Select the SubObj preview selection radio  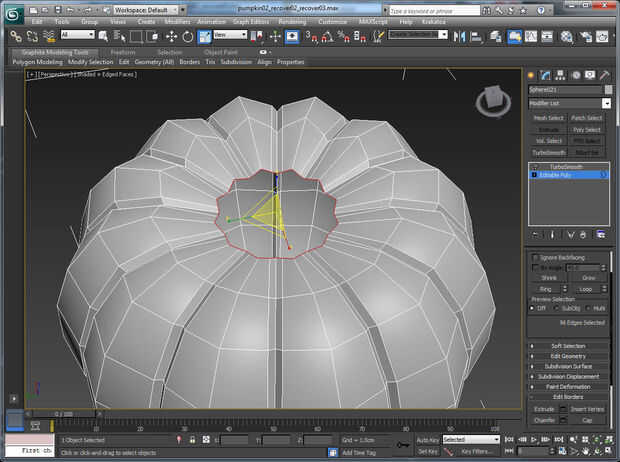pos(556,308)
